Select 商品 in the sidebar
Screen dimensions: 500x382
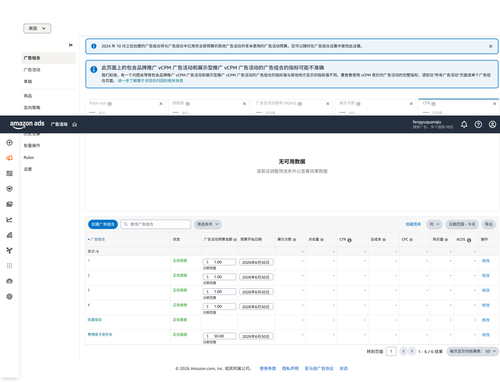click(28, 96)
